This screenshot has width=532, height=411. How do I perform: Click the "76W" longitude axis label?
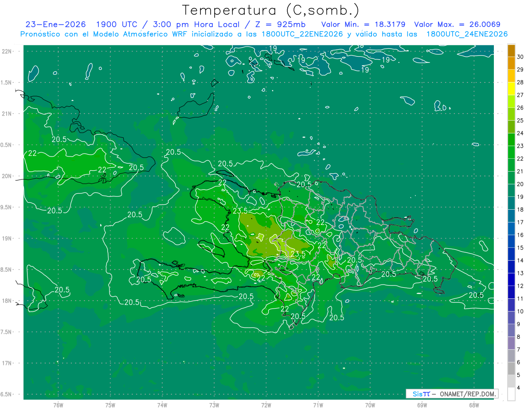point(58,405)
